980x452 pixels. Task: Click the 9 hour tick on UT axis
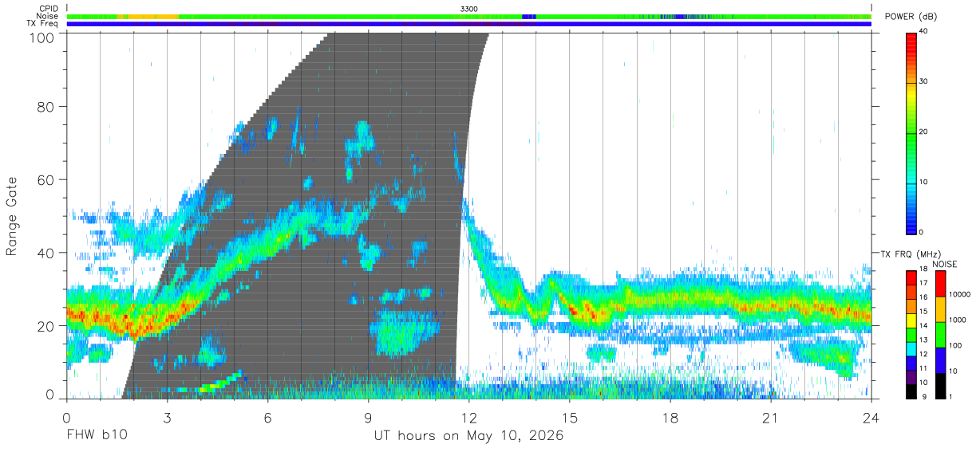(368, 418)
